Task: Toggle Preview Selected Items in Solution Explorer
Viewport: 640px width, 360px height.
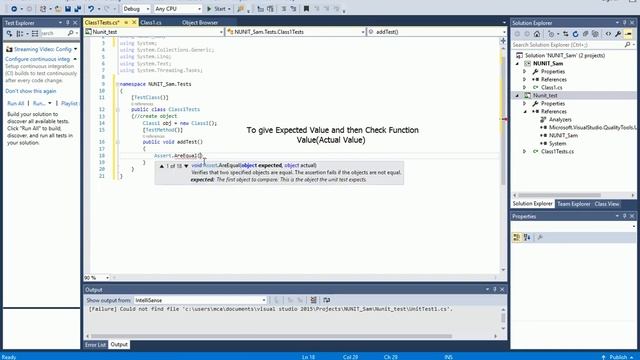Action: point(629,34)
